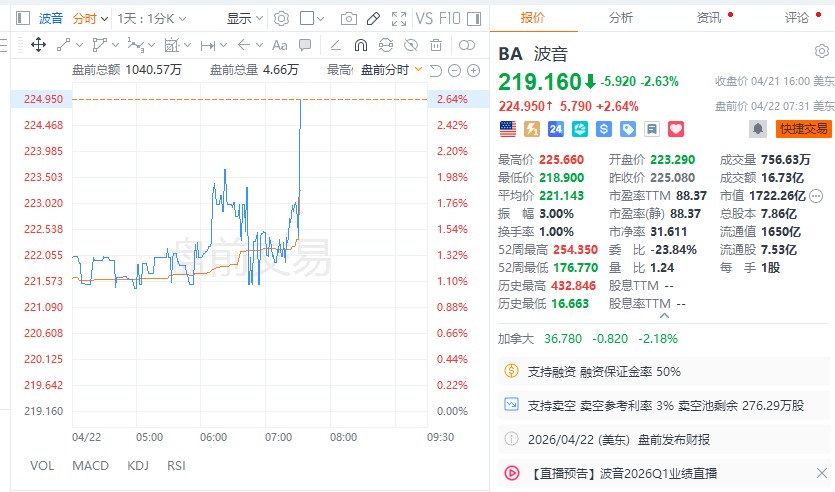Select the crosshair move cursor tool

pos(38,45)
